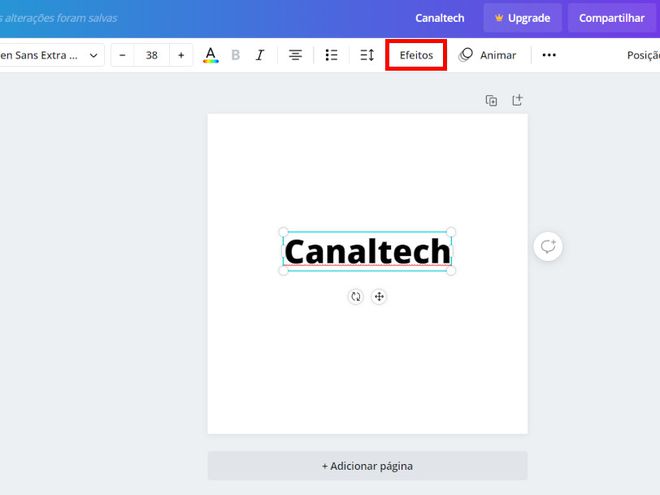
Task: Change text alignment
Action: click(x=295, y=55)
